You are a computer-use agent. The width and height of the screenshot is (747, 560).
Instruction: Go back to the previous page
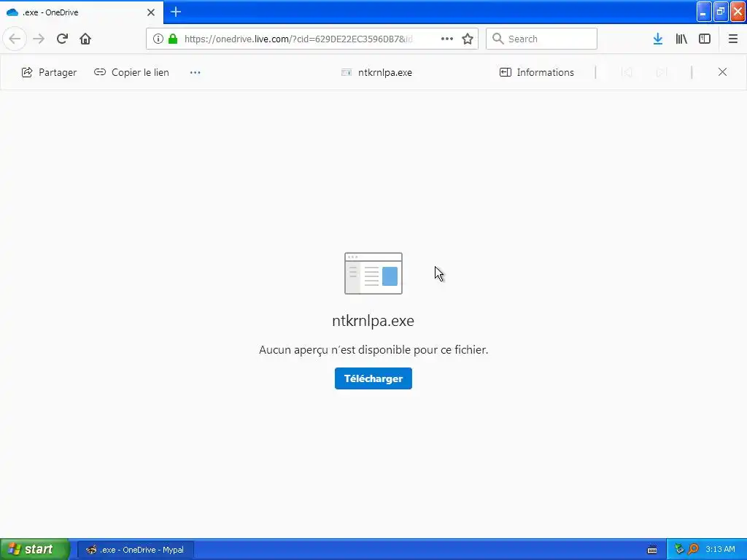click(15, 39)
